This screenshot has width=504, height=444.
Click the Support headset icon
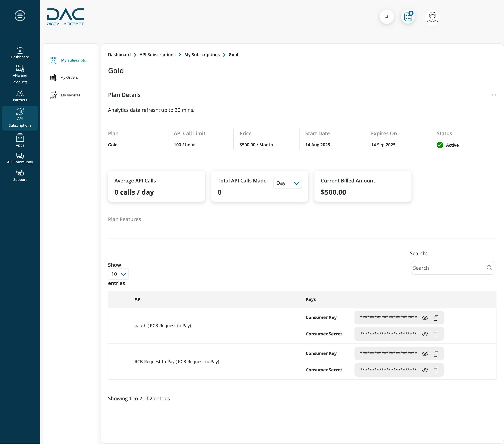click(x=20, y=173)
